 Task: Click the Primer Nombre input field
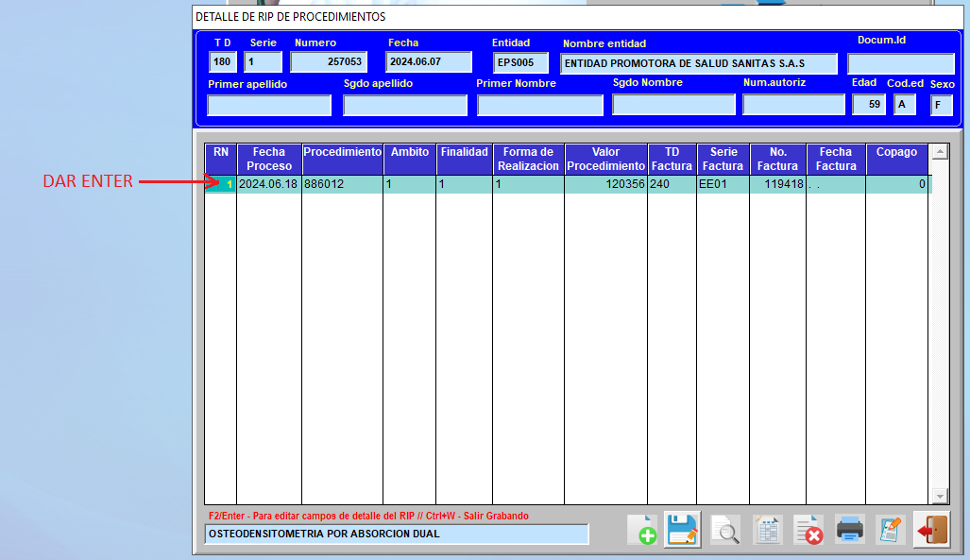click(540, 105)
